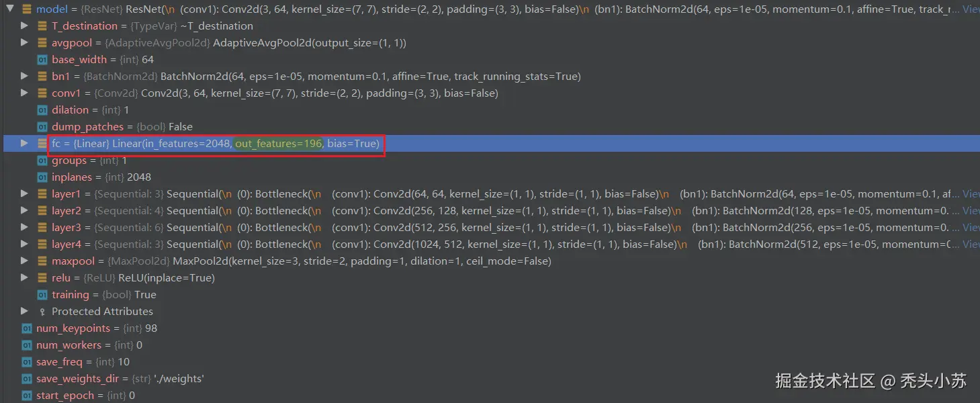Click the int type icon beside inplanes

click(x=42, y=177)
